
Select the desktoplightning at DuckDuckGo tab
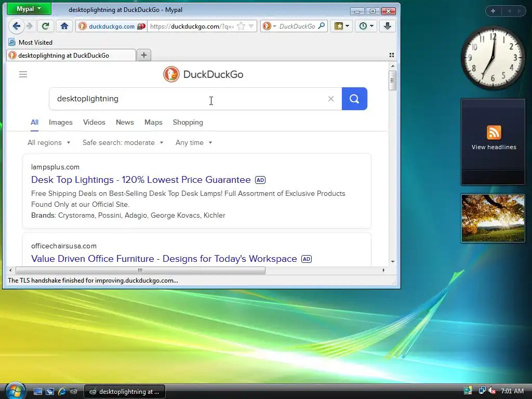[71, 55]
